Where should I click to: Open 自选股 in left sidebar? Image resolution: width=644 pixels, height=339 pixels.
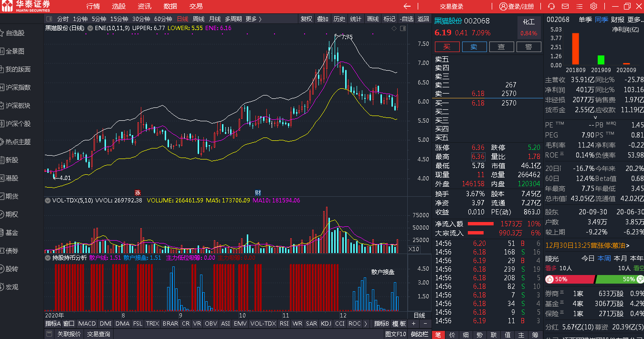[x=15, y=33]
